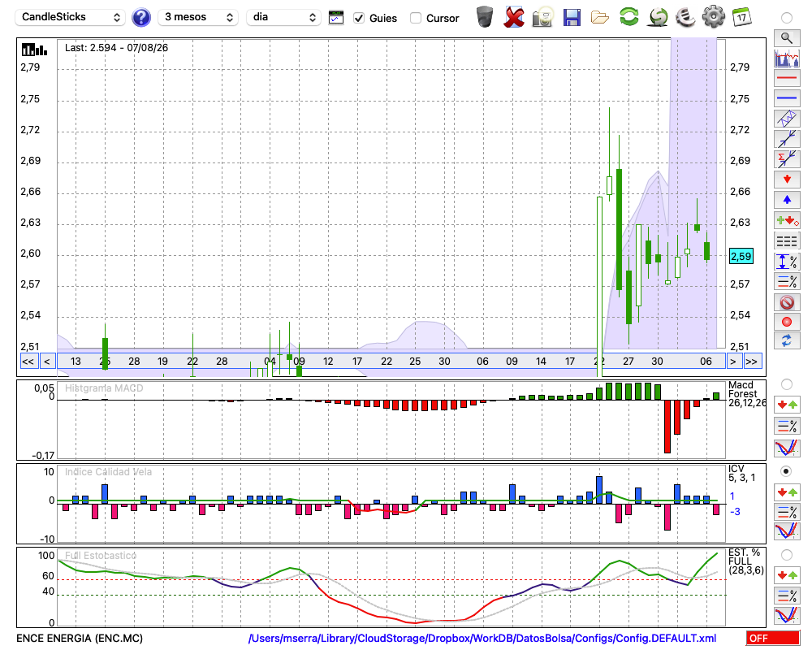Click the ICV 5, 3, 1 label
The height and width of the screenshot is (650, 812).
tap(742, 473)
